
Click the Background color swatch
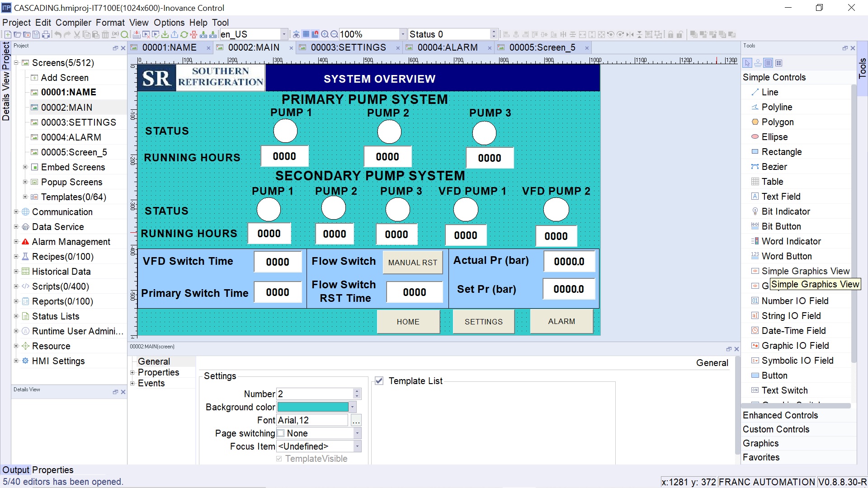pos(313,407)
